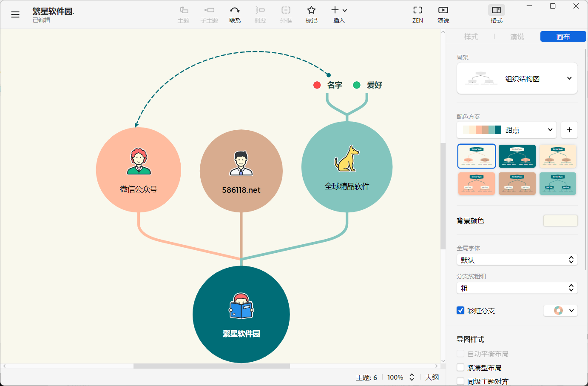This screenshot has width=588, height=386.
Task: Toggle the 格式 format panel
Action: tap(496, 14)
